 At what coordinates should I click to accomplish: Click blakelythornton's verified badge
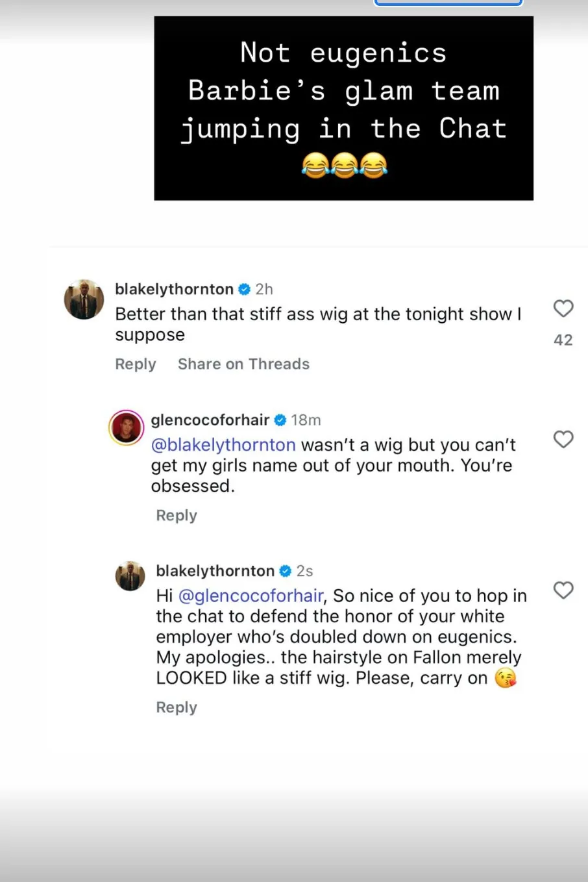tap(244, 289)
